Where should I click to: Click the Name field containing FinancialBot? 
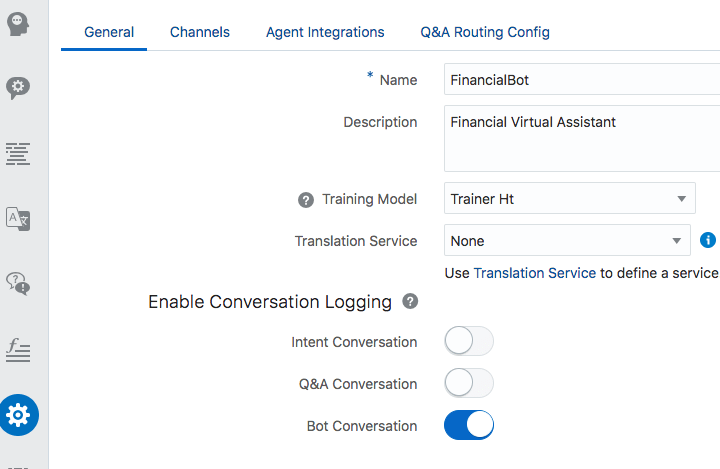580,80
